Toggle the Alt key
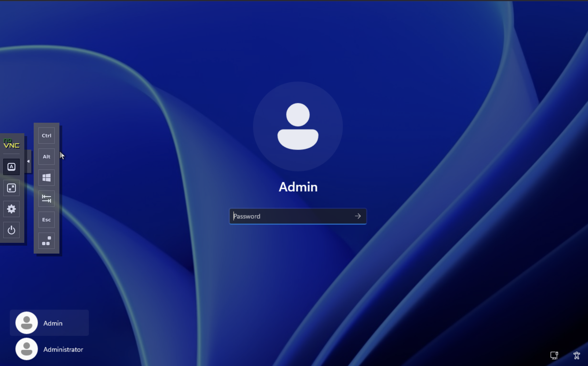Screen dimensions: 588x366 47,157
